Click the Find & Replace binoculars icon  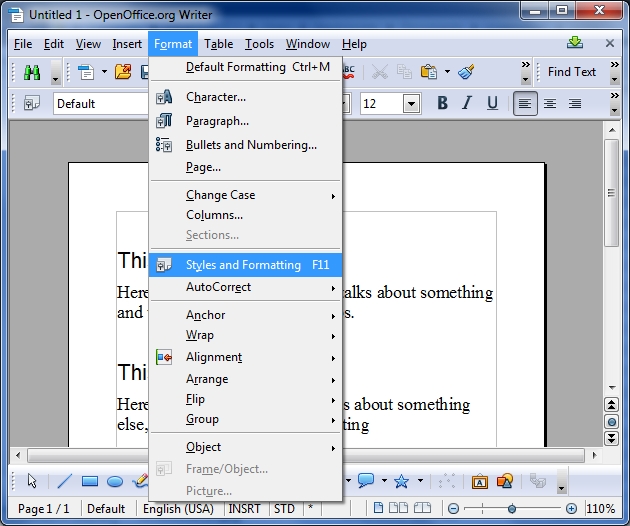pyautogui.click(x=32, y=72)
